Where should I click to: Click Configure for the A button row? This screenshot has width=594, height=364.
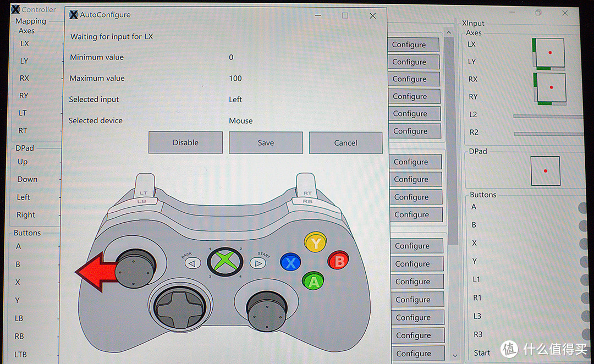click(x=417, y=246)
